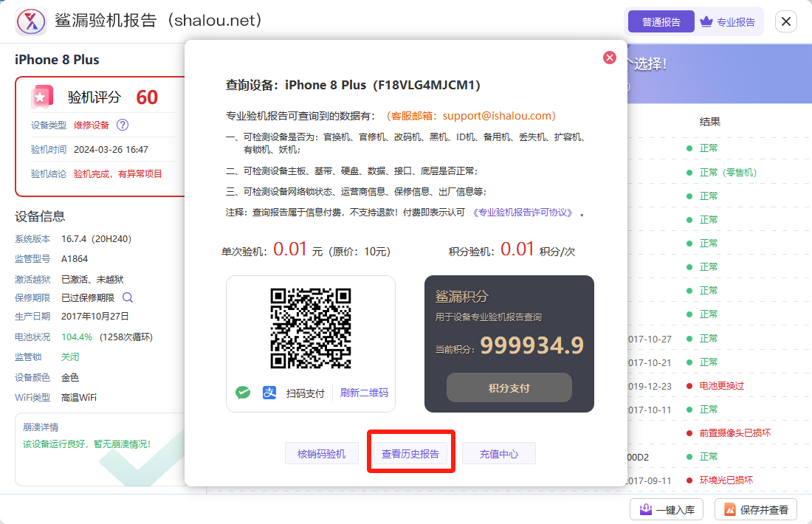Click the 单次验机 price 0.01 元
This screenshot has width=812, height=524.
click(x=297, y=249)
